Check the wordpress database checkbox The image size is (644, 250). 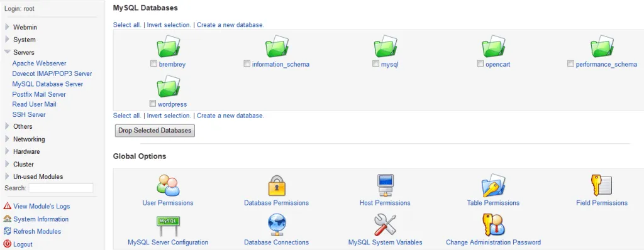click(153, 104)
